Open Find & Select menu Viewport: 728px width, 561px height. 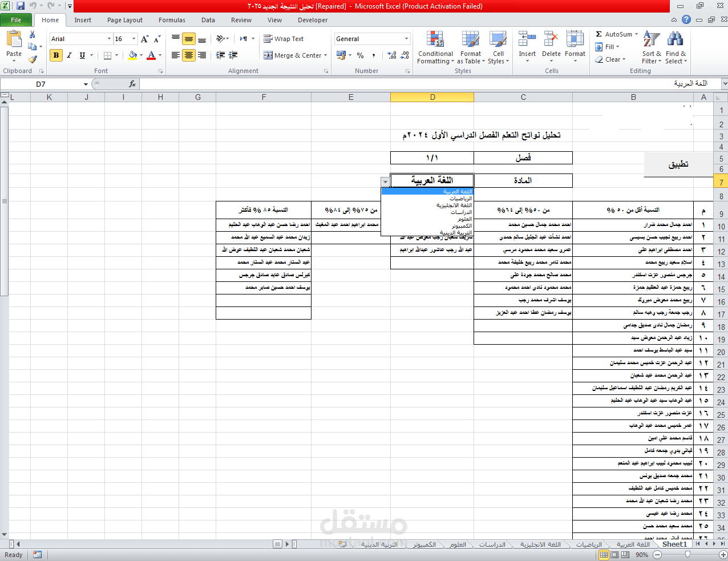676,48
